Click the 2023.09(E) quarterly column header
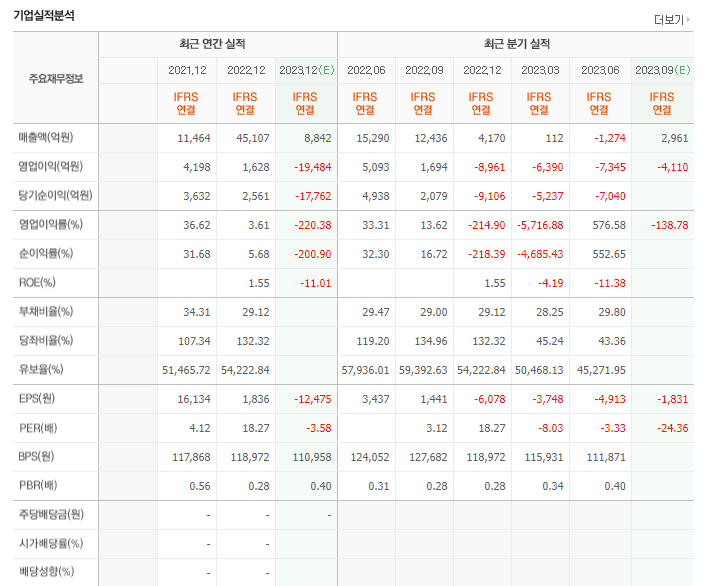The image size is (706, 586). [x=662, y=70]
